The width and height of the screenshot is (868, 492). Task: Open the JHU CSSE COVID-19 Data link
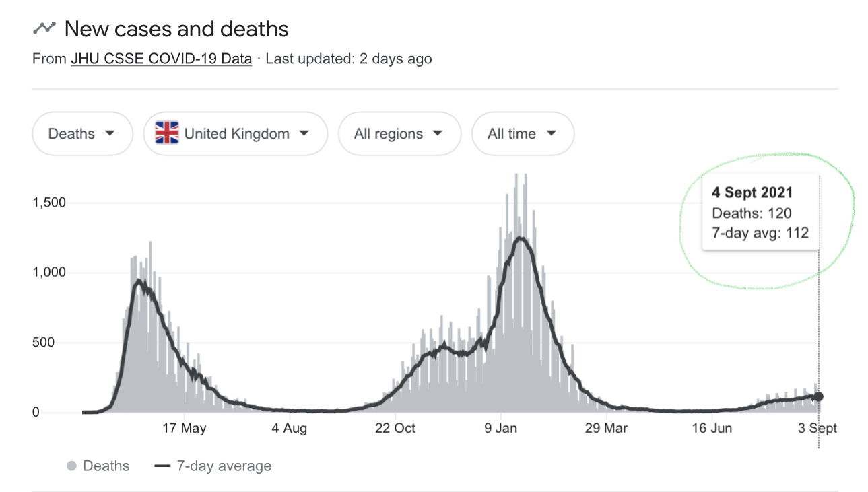tap(162, 59)
